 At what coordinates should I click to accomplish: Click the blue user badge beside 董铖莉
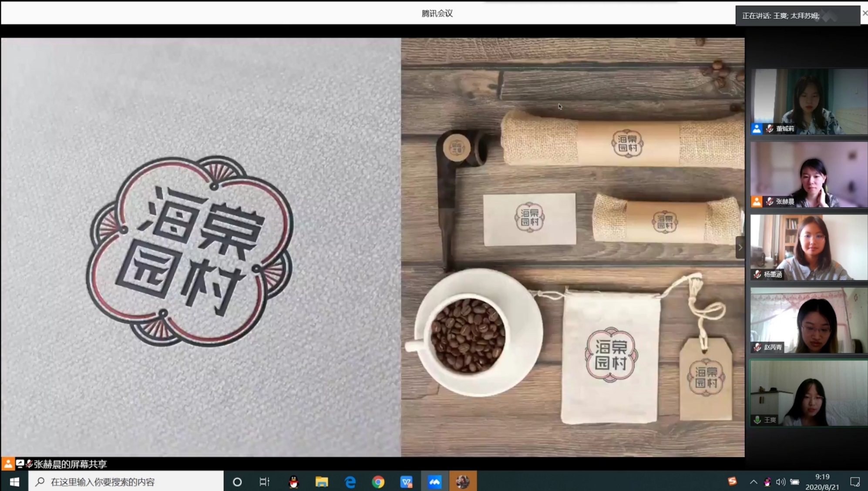(757, 128)
